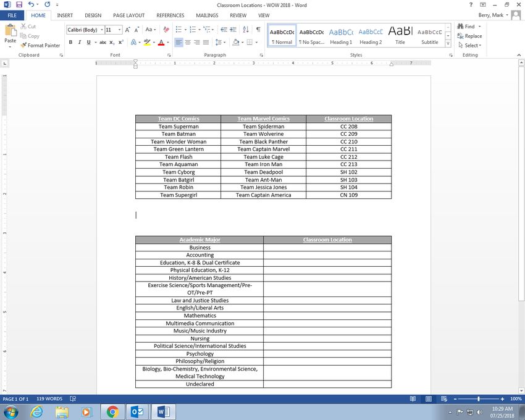Switch to Web Layout view

click(x=444, y=399)
